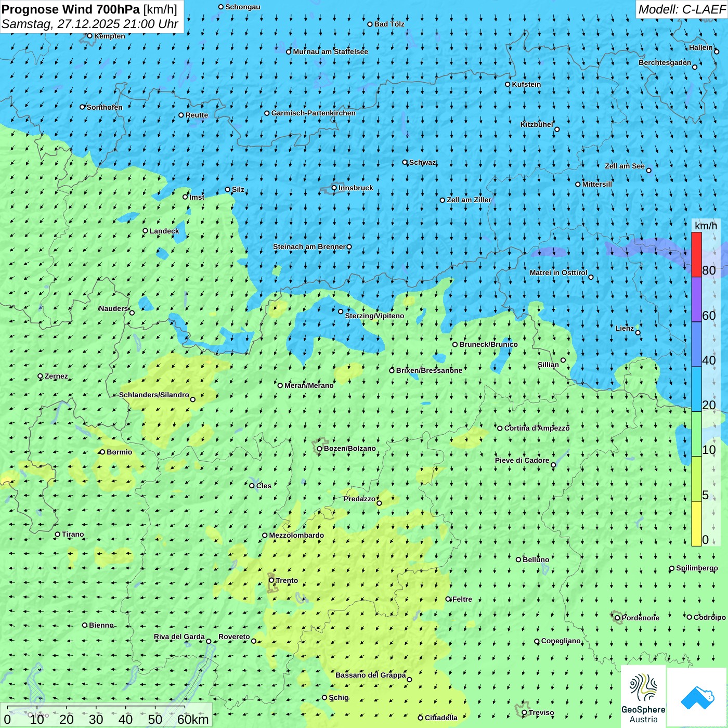Click the Lienz city marker
Screen dimensions: 728x728
click(638, 333)
